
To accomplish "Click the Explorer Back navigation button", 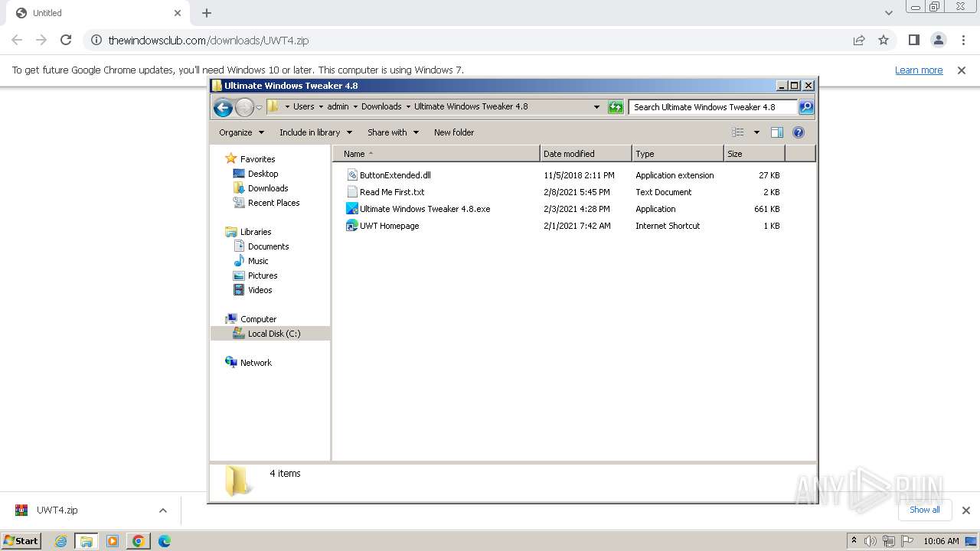I will [x=223, y=107].
